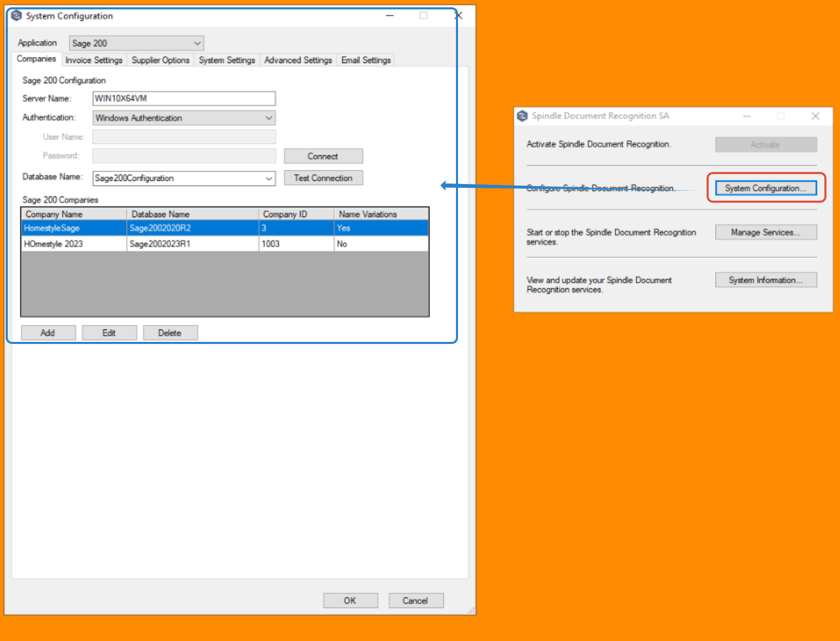Select the HOmestyle 2023 company row
840x641 pixels.
[x=225, y=244]
